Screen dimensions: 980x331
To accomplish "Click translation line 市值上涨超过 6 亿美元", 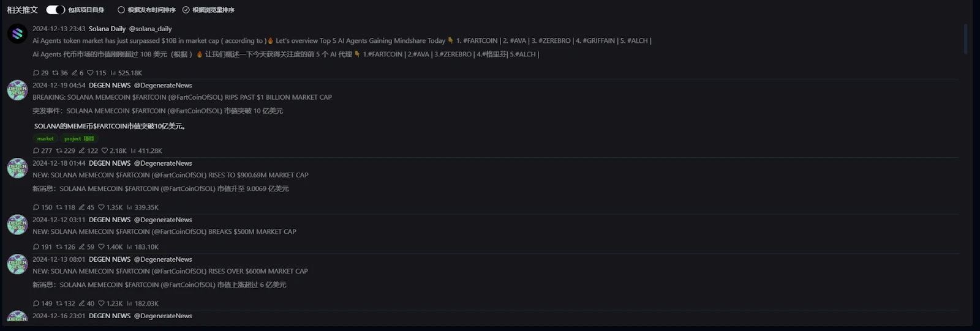I will (x=252, y=285).
